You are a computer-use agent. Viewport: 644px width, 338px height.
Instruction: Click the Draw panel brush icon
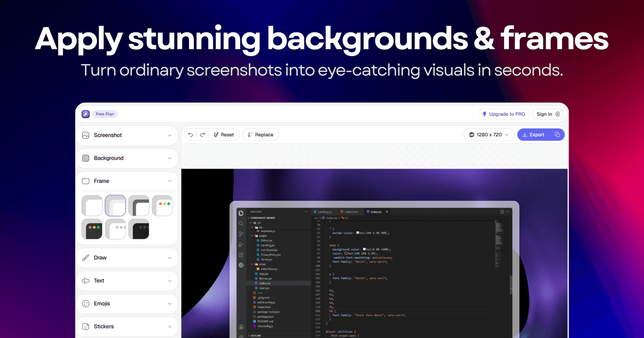click(86, 258)
